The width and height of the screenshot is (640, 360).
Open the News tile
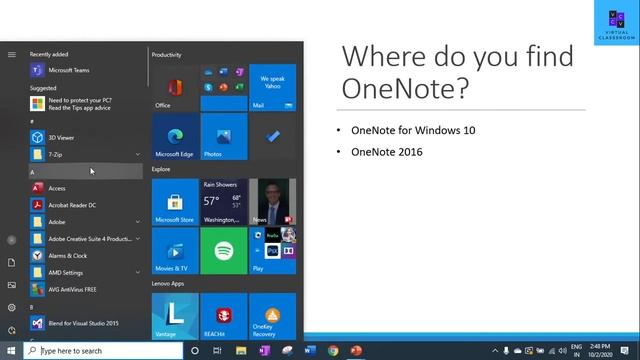273,202
